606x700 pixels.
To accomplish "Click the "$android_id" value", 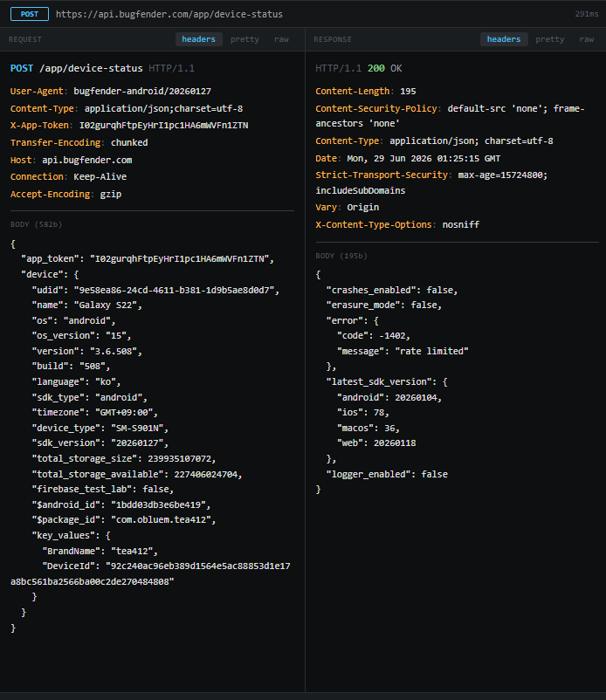I will tap(158, 504).
